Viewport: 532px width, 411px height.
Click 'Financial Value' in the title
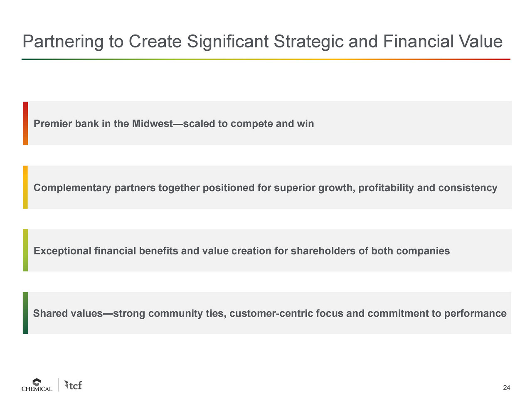coord(443,42)
